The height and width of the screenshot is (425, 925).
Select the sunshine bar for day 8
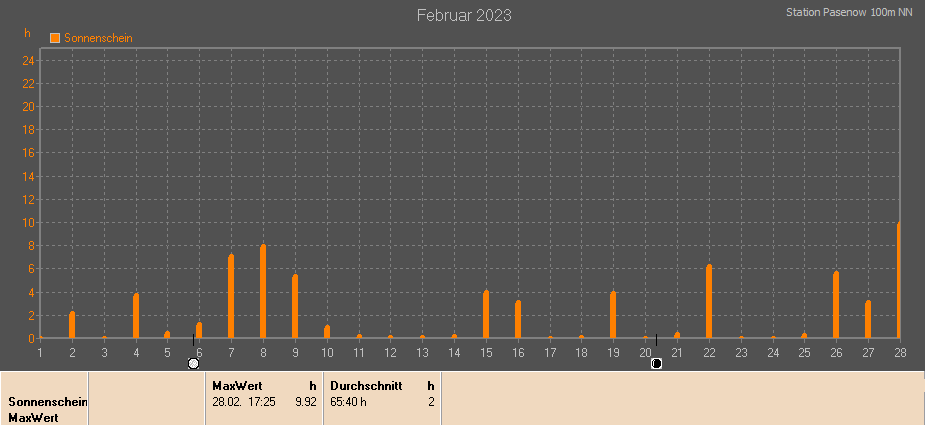point(263,292)
